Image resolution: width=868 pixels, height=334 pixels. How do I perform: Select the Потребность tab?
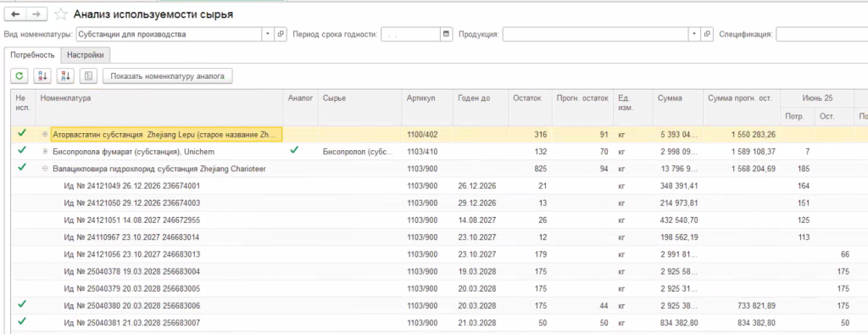32,55
